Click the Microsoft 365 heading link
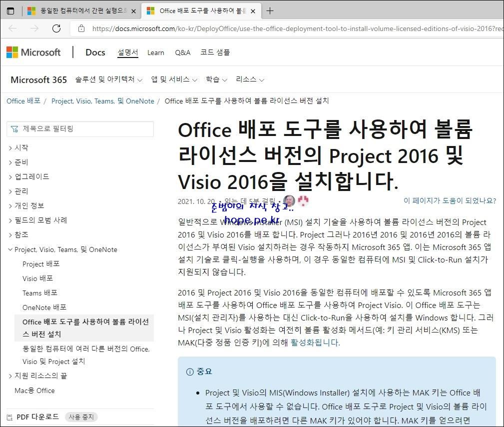 pos(39,80)
